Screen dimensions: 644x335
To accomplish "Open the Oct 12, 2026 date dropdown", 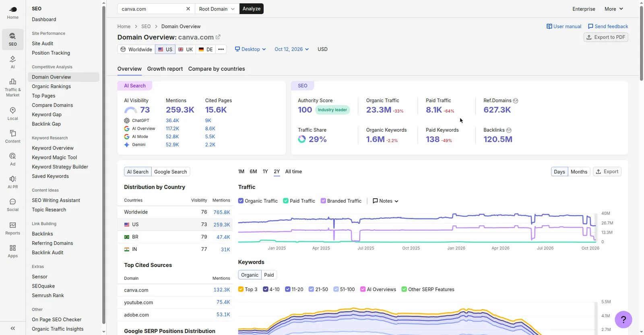I will [292, 49].
